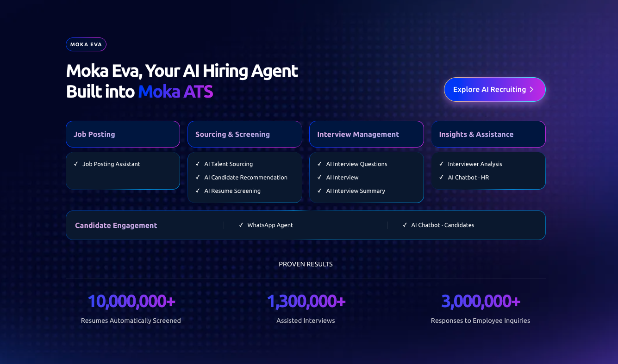
Task: Click the checkmark beside WhatsApp Agent
Action: pos(241,225)
